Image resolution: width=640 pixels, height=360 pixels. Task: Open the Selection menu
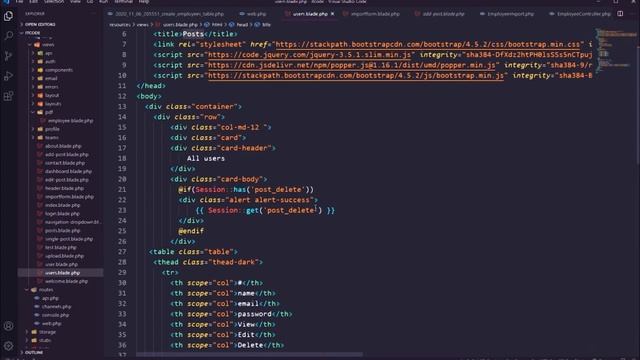click(54, 2)
